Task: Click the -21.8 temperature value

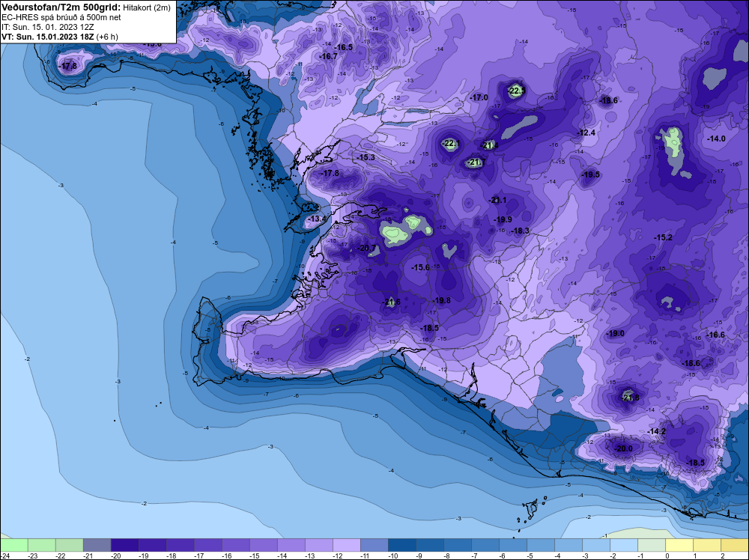Action: click(x=630, y=398)
